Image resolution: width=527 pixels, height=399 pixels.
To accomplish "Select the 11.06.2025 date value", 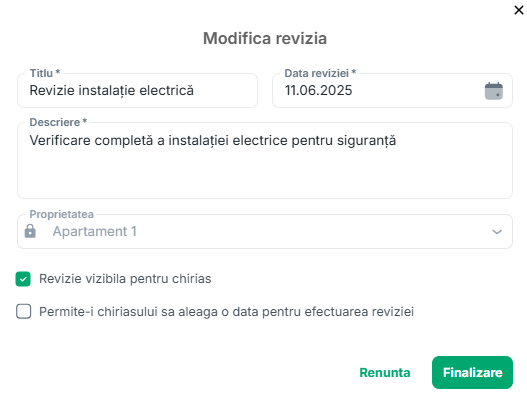I will (x=318, y=90).
